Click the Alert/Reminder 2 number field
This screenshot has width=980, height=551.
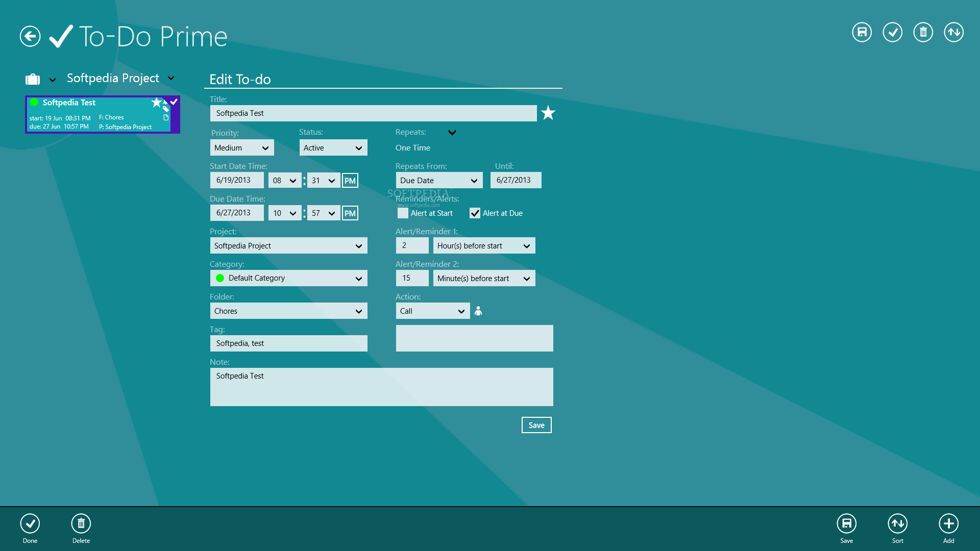pos(412,278)
